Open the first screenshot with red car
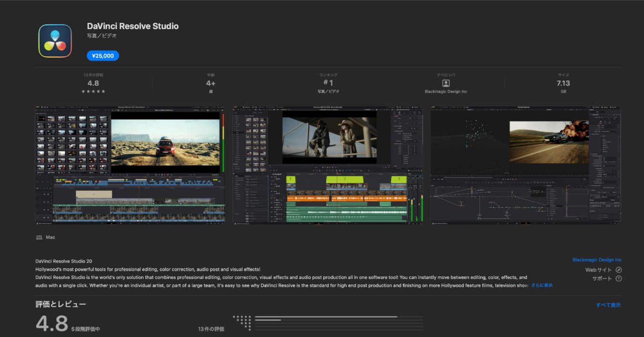644x337 pixels. click(130, 165)
